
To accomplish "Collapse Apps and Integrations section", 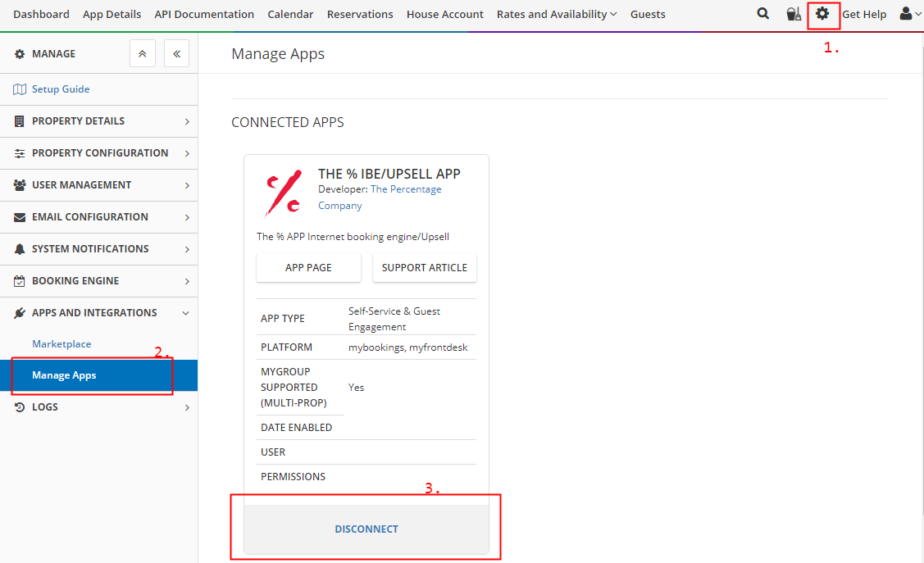I will pos(186,313).
